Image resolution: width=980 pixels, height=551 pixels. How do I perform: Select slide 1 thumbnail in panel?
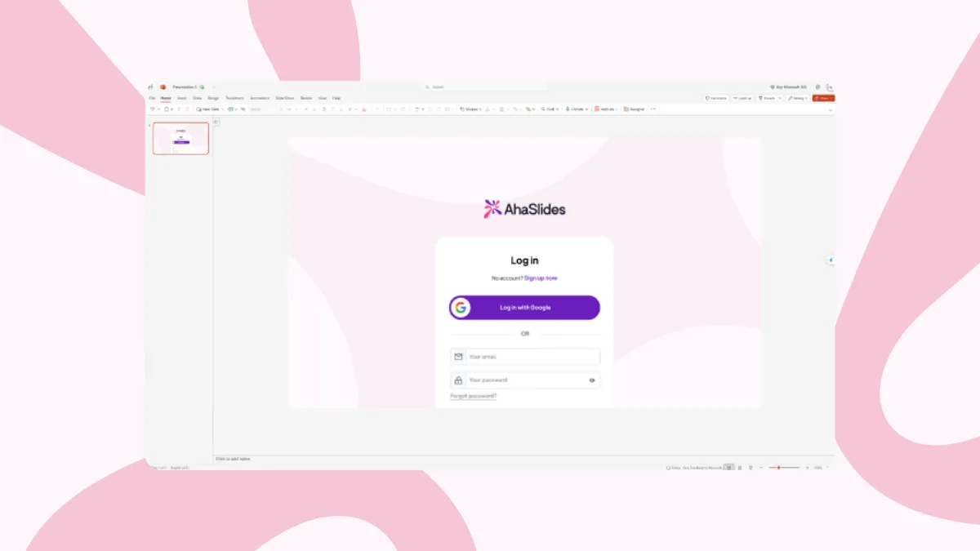click(180, 138)
